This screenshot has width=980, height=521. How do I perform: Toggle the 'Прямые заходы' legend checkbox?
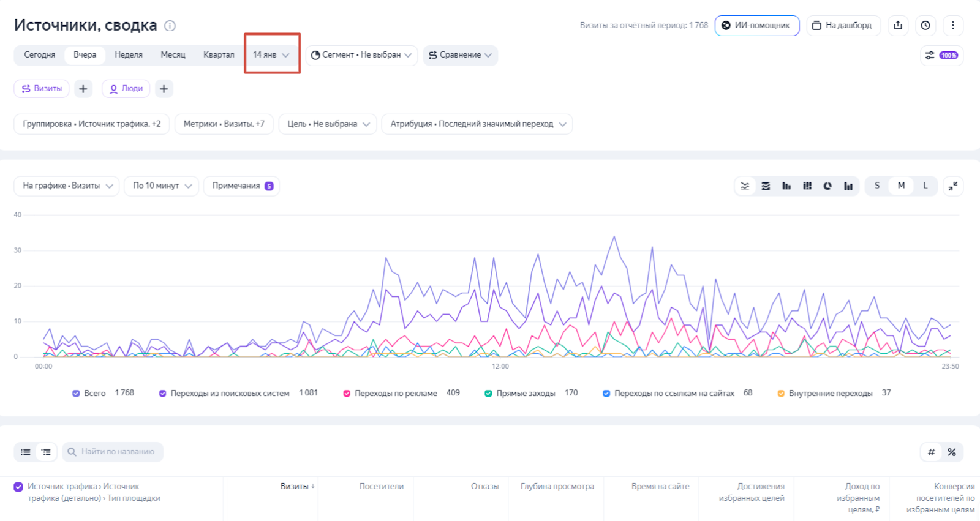[x=488, y=394]
